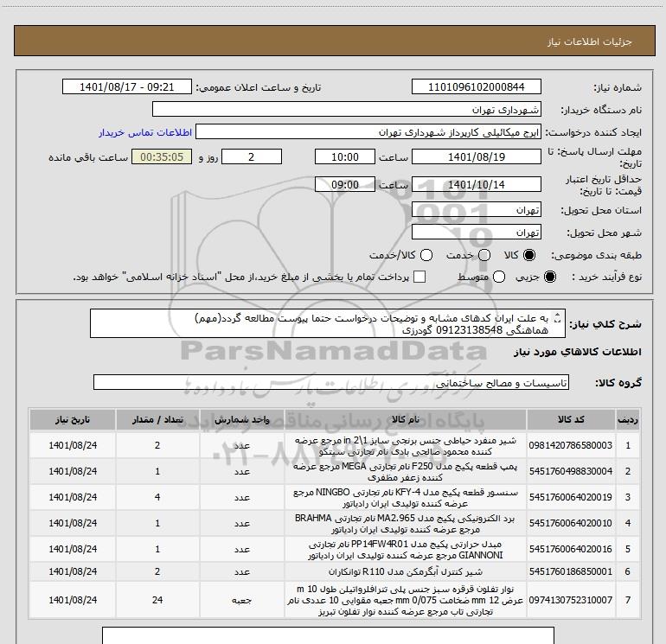Select the متوسط purchase type radio
666x644 pixels.
pyautogui.click(x=499, y=277)
